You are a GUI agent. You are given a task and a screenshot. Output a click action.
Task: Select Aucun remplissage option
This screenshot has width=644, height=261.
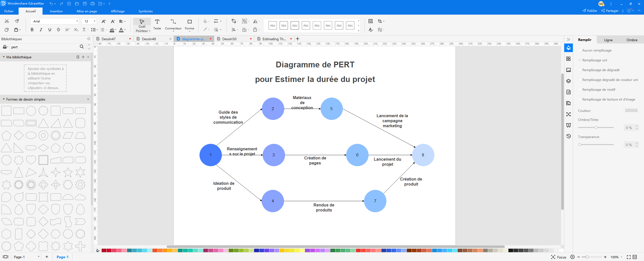tap(595, 50)
